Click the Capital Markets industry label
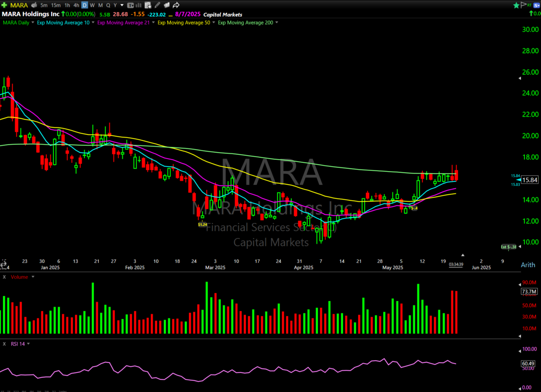 coord(223,15)
